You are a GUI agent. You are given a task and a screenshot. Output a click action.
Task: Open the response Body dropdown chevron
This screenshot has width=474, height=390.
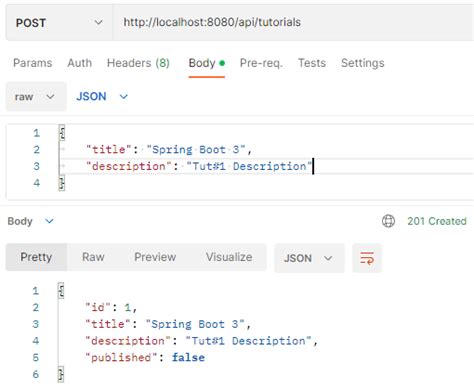(x=49, y=221)
